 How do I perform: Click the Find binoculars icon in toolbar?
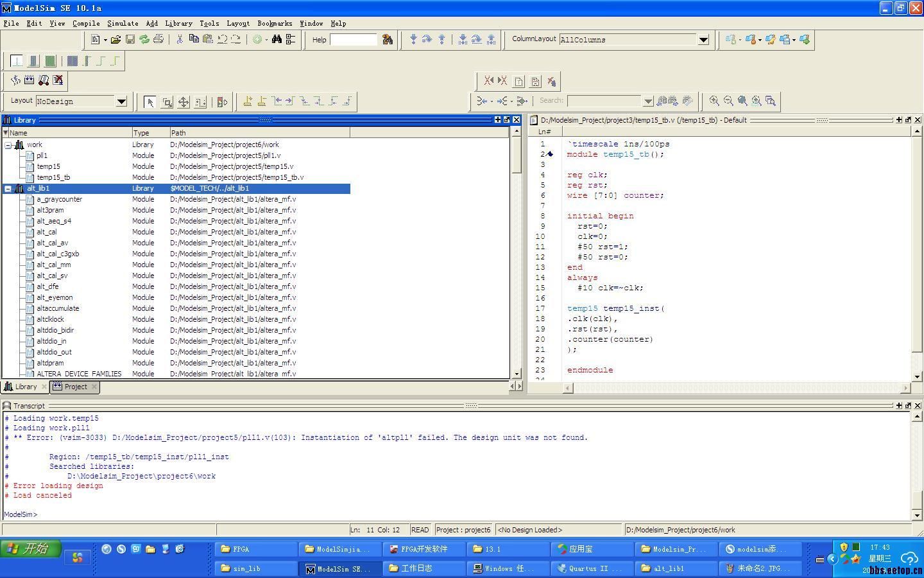(x=277, y=40)
